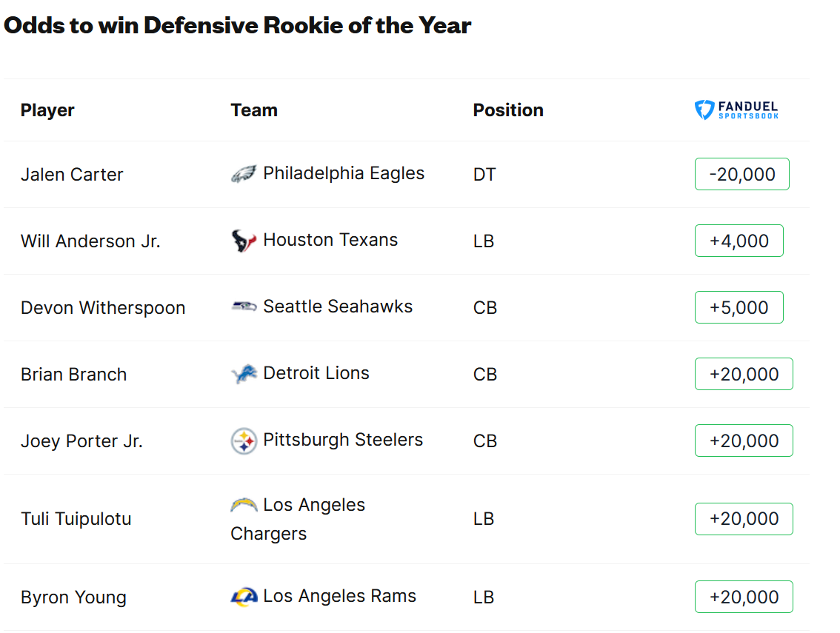Click the FanDuel Sportsbook logo
The image size is (840, 633).
coord(736,110)
